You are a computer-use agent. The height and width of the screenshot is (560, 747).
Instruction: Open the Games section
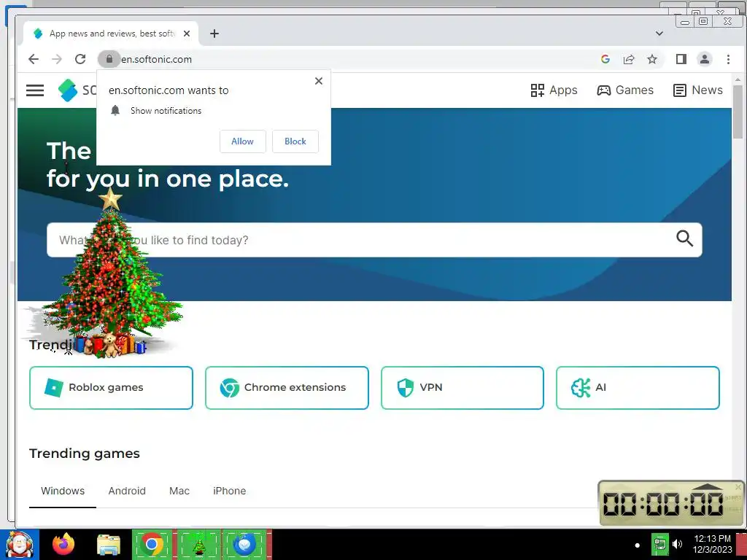tap(625, 90)
